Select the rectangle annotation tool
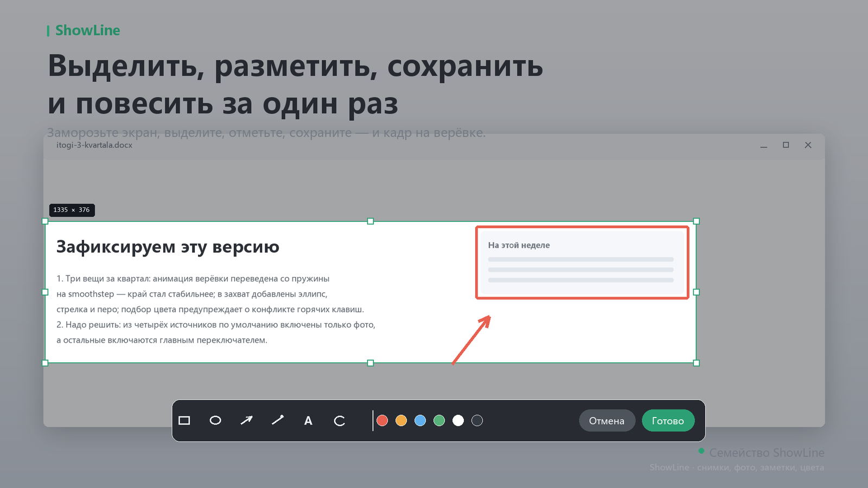 coord(184,421)
